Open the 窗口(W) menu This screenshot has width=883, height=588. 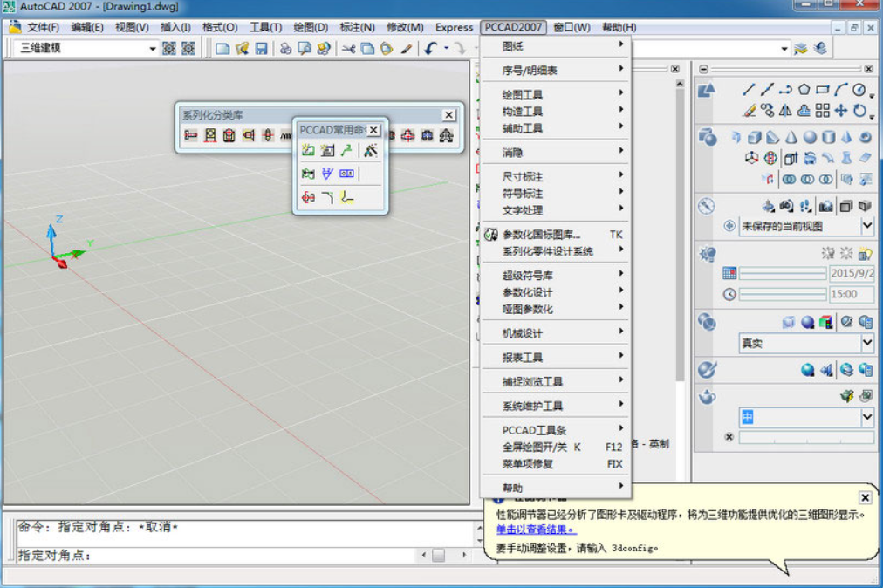(x=572, y=27)
